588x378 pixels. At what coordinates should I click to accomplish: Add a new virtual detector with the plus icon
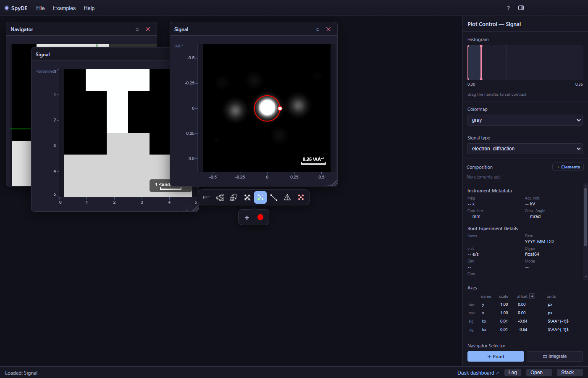click(247, 218)
